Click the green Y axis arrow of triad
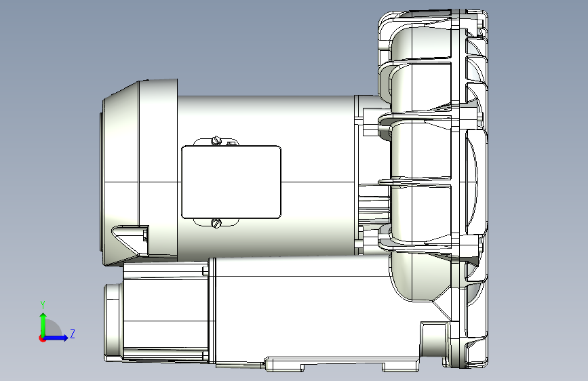 point(43,325)
